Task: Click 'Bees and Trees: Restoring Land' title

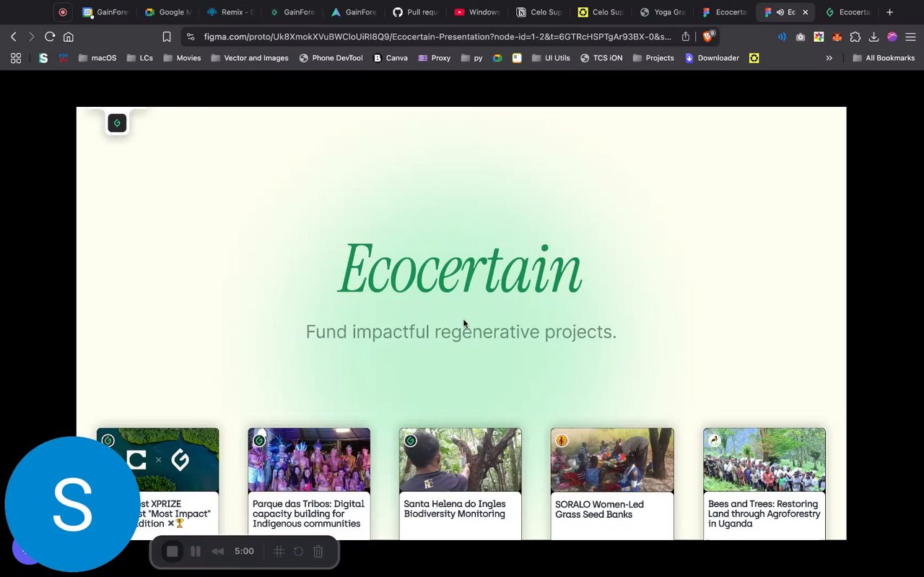Action: 764,513
